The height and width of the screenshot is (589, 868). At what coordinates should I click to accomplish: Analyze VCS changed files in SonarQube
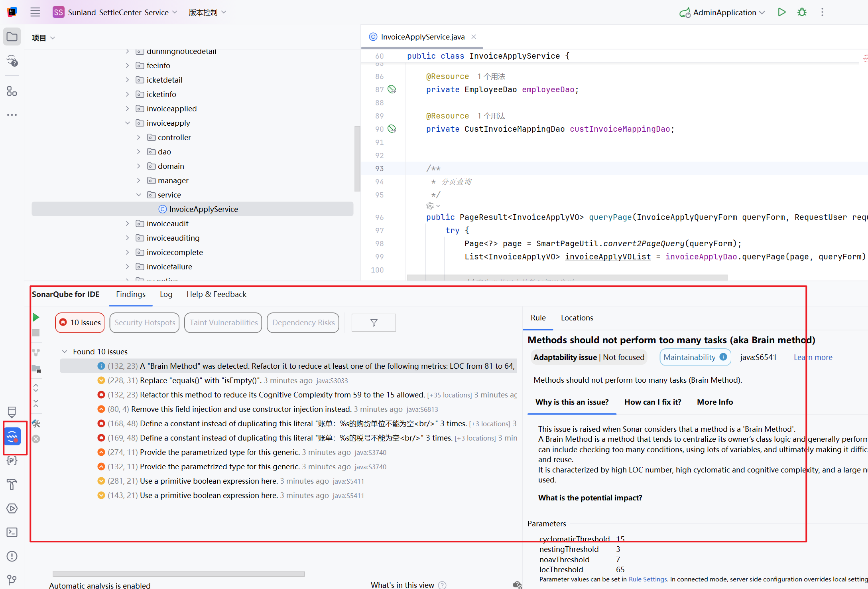[36, 352]
